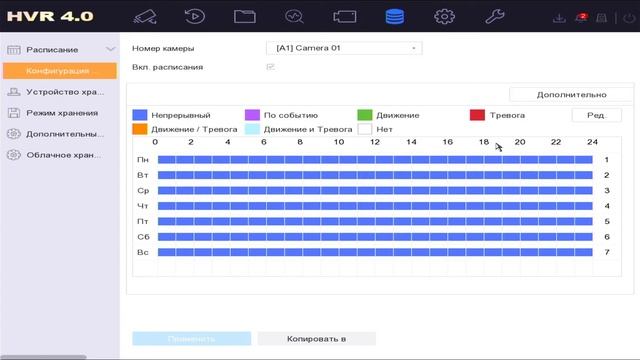Click the Вт schedule bar
Image resolution: width=640 pixels, height=360 pixels.
375,175
